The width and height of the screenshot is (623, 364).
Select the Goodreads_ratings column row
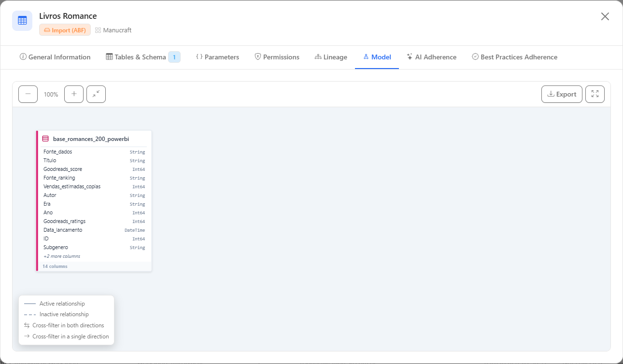(x=94, y=221)
